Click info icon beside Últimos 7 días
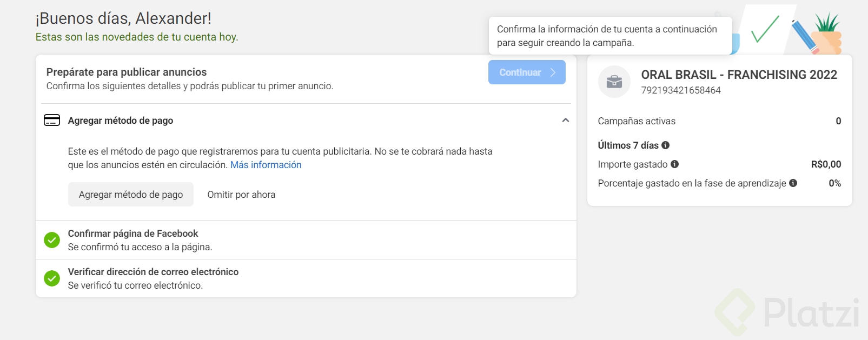 click(x=666, y=145)
